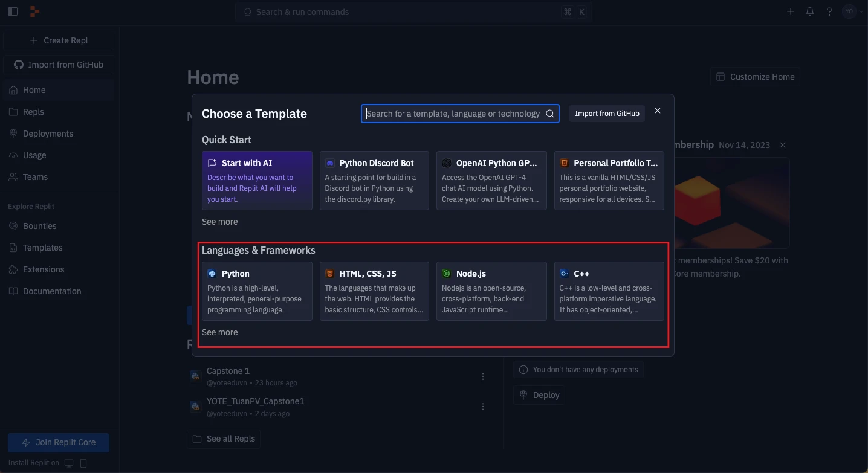Go to Home in sidebar

tap(59, 90)
